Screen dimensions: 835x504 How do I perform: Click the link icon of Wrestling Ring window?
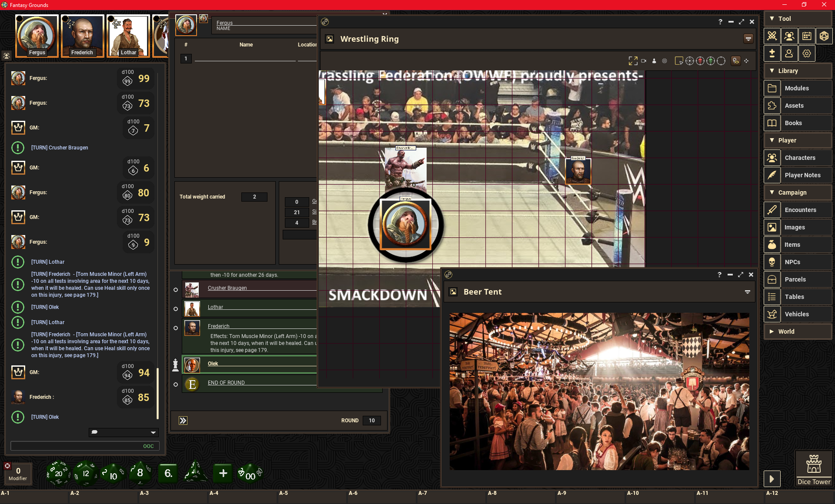pyautogui.click(x=325, y=22)
